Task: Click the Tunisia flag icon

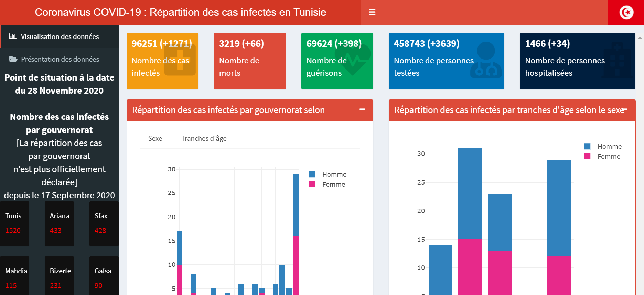Action: coord(626,12)
